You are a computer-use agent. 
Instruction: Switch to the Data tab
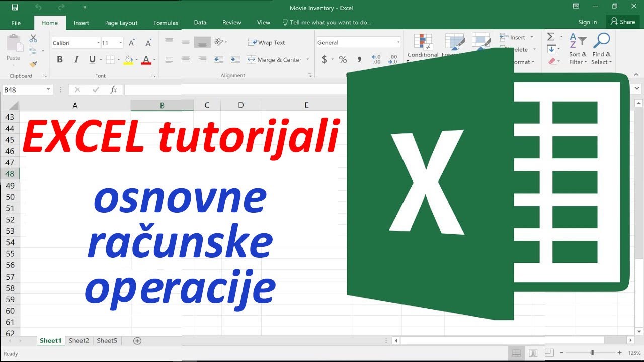click(x=200, y=22)
